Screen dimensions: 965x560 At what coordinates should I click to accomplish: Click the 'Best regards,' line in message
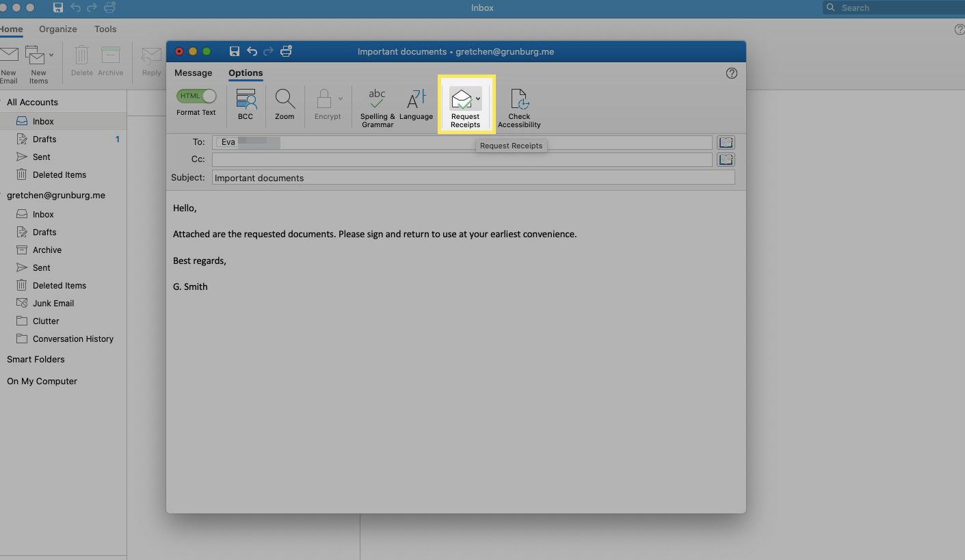pyautogui.click(x=200, y=261)
